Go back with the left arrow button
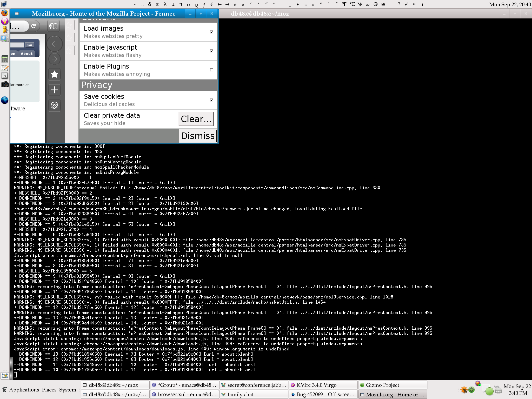The height and width of the screenshot is (399, 532). click(54, 44)
